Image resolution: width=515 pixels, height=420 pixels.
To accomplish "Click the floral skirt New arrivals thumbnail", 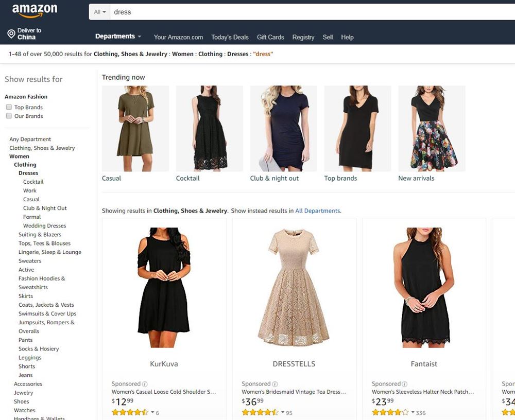I will click(432, 128).
